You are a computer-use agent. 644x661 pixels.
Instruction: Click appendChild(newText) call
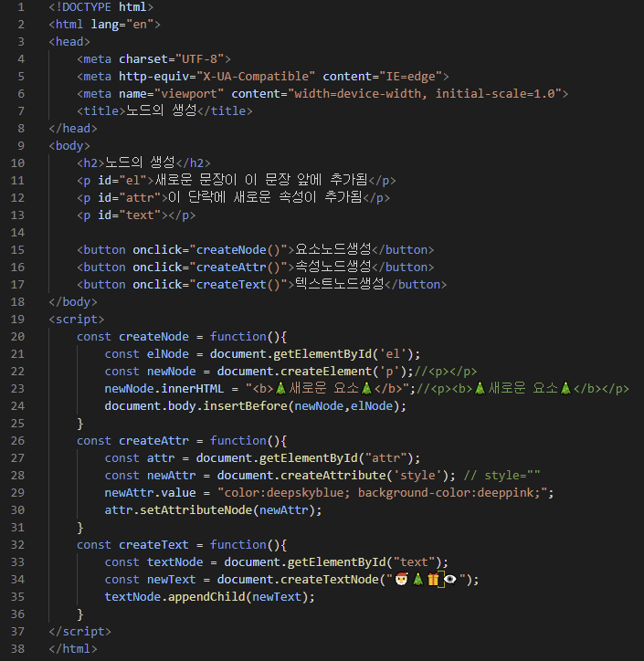pos(238,596)
